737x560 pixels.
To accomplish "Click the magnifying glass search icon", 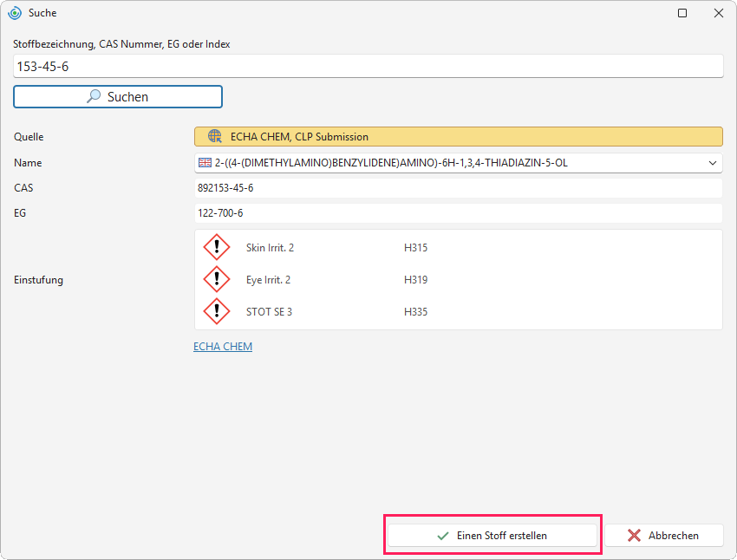I will [94, 96].
